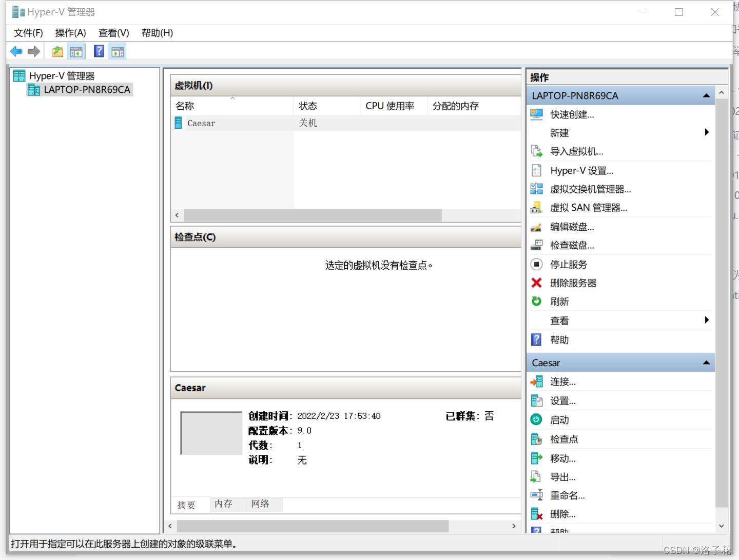Sort by CPU 使用率 column header
Viewport: 739px width, 560px height.
tap(395, 106)
